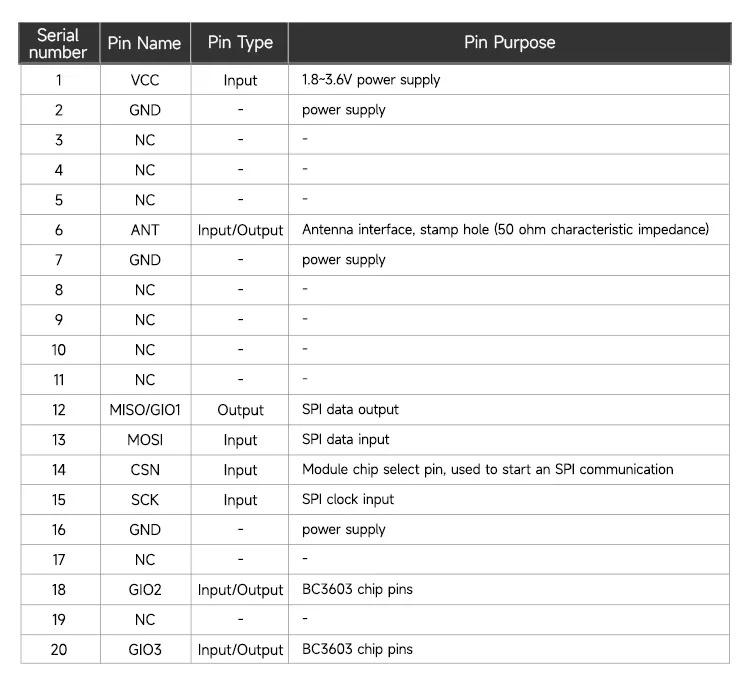Select the GIO3 pin name cell
Image resolution: width=750 pixels, height=685 pixels.
pyautogui.click(x=145, y=650)
